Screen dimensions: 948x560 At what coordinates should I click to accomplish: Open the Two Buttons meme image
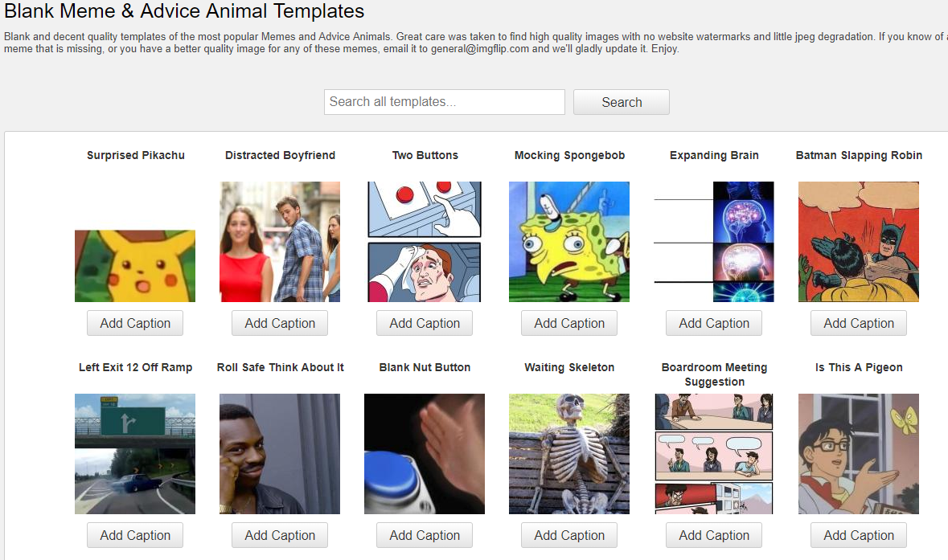click(425, 242)
